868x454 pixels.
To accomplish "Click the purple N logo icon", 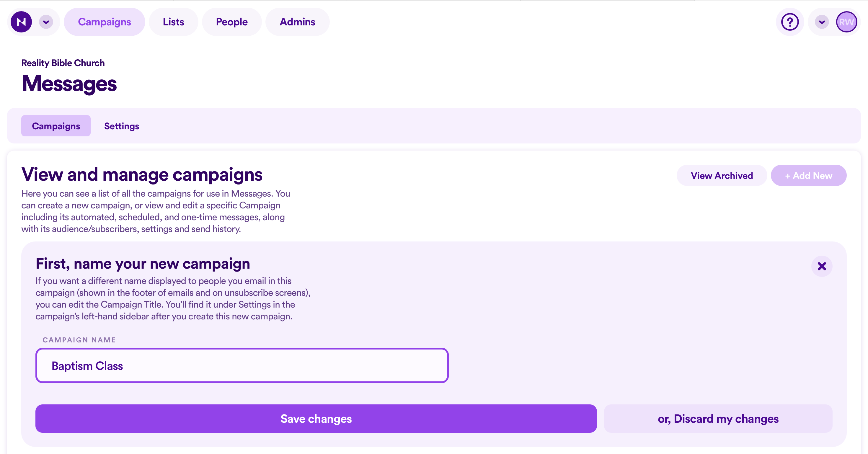I will (x=21, y=22).
